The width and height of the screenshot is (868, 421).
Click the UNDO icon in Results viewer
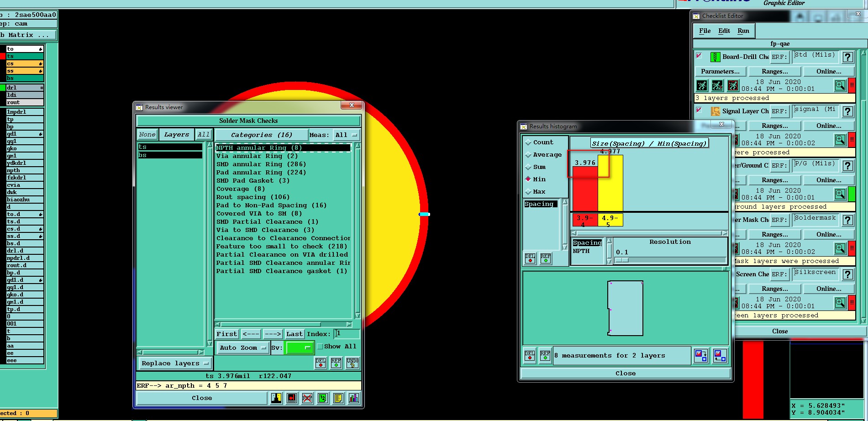(352, 363)
